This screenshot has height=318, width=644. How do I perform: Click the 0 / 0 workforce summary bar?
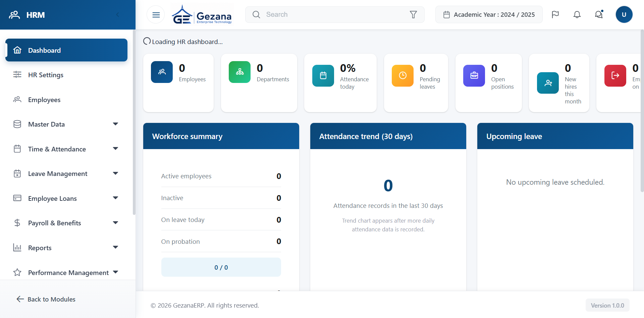tap(221, 267)
